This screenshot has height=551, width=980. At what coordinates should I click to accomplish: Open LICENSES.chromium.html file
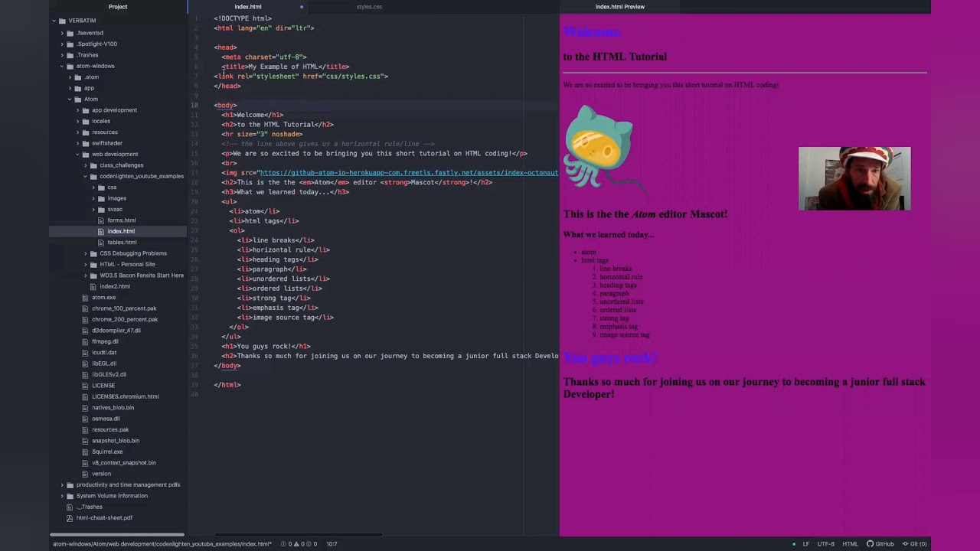126,396
